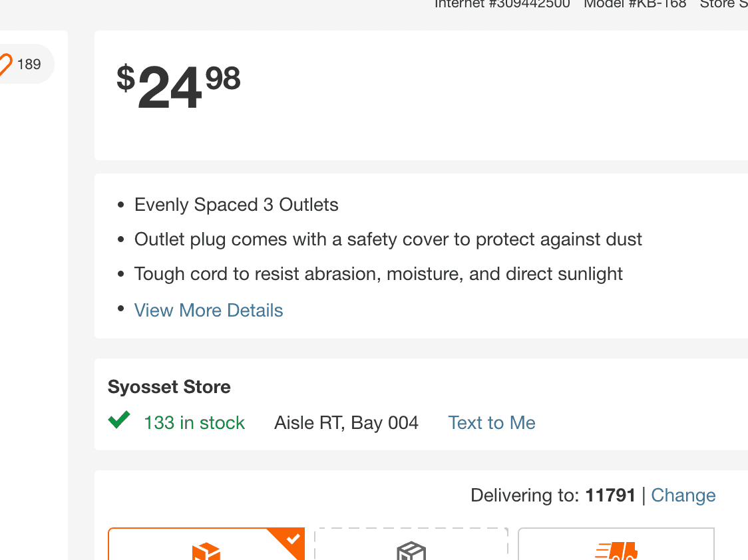Click the Internet #309442500 text
748x560 pixels.
click(x=502, y=4)
